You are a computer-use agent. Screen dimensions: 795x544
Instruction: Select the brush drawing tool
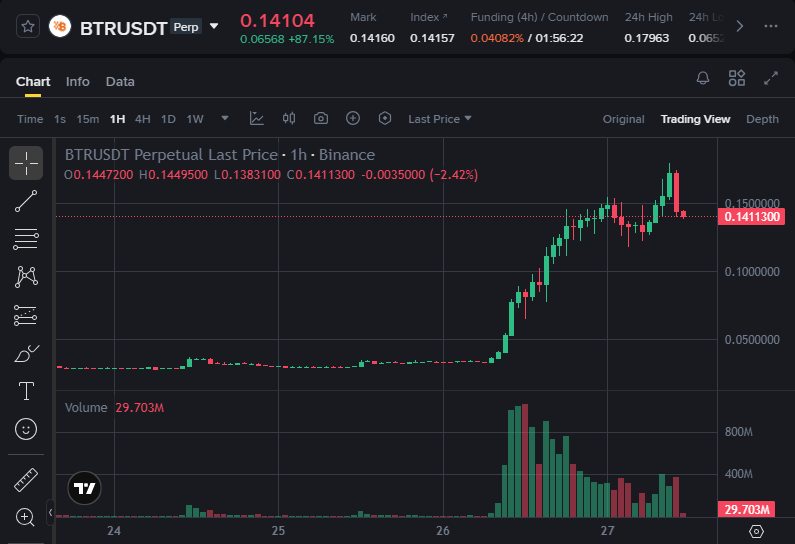pos(26,353)
